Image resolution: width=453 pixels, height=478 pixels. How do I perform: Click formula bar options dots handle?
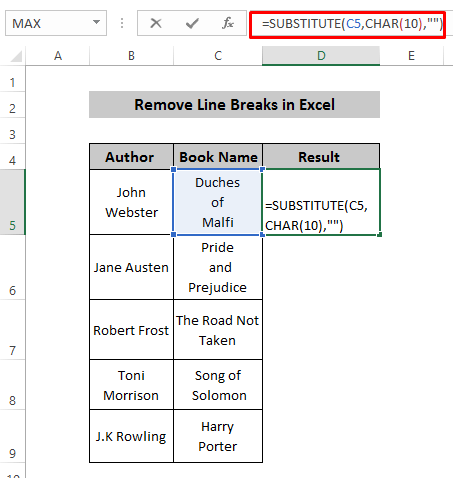(122, 23)
